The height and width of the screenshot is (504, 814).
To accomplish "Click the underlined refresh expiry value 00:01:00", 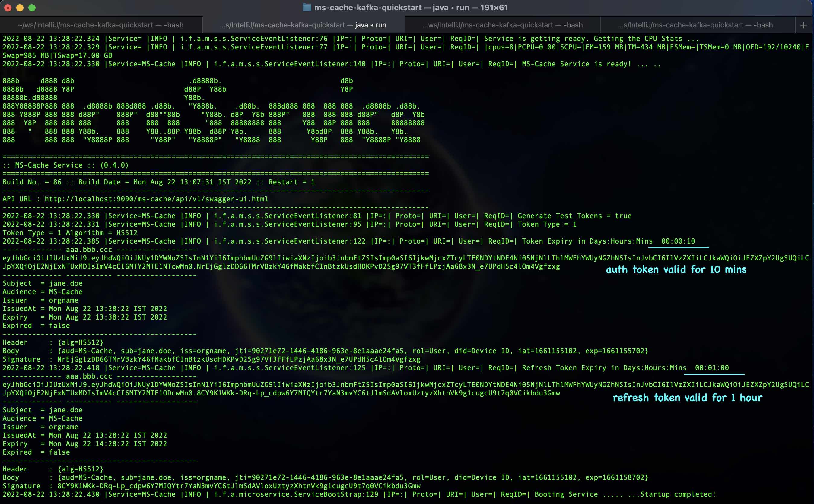I will coord(712,368).
